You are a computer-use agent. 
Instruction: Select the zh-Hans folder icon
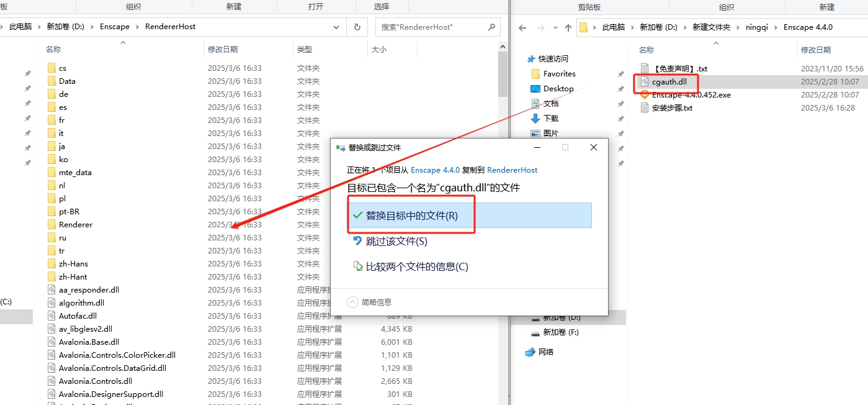52,263
